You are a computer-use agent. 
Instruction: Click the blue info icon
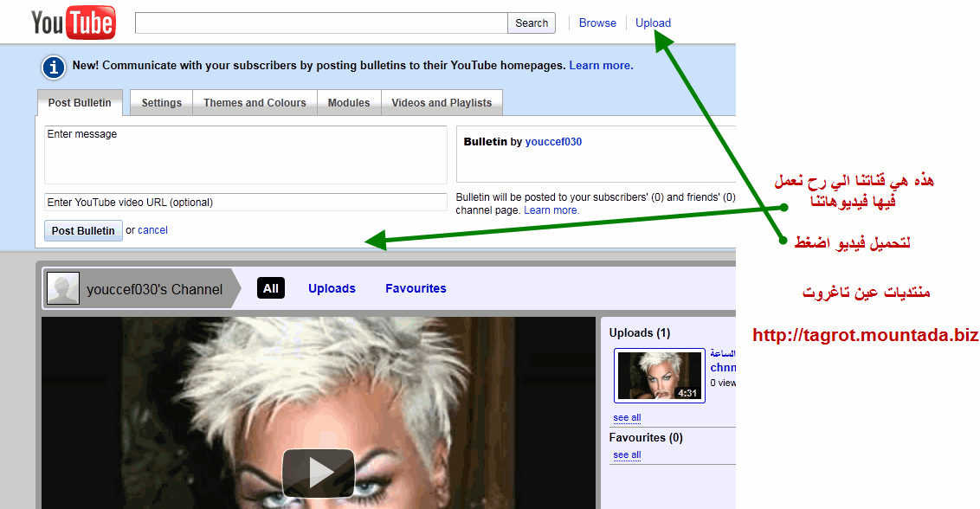click(54, 67)
